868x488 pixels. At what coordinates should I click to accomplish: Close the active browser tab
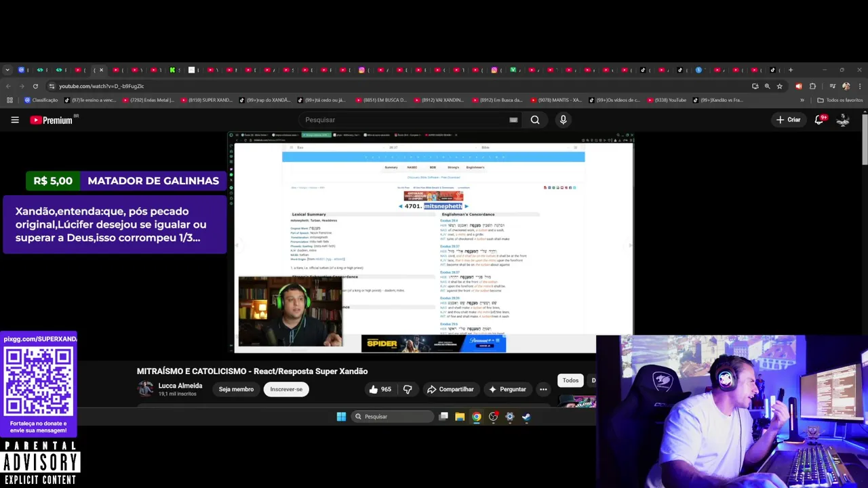point(101,70)
